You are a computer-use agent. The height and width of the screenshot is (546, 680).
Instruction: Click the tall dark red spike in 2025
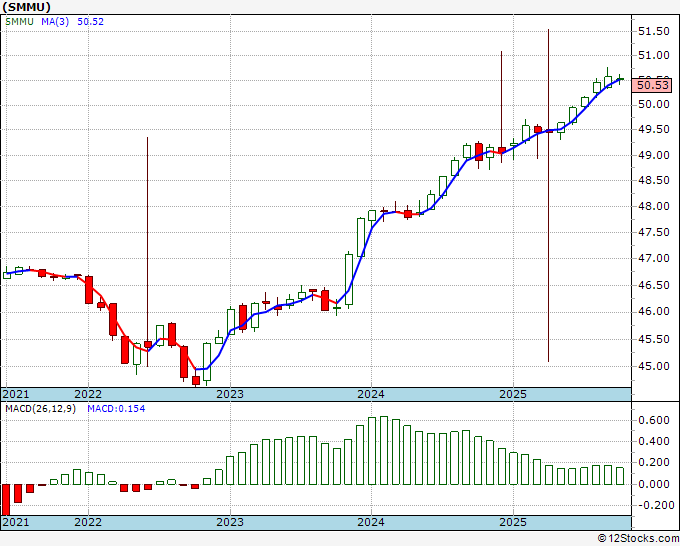[x=549, y=200]
